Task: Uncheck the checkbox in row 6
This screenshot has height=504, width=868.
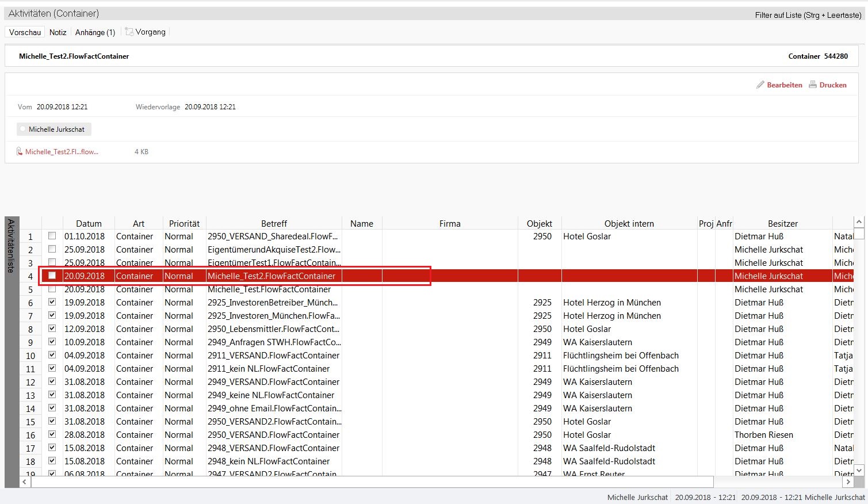Action: click(x=52, y=302)
